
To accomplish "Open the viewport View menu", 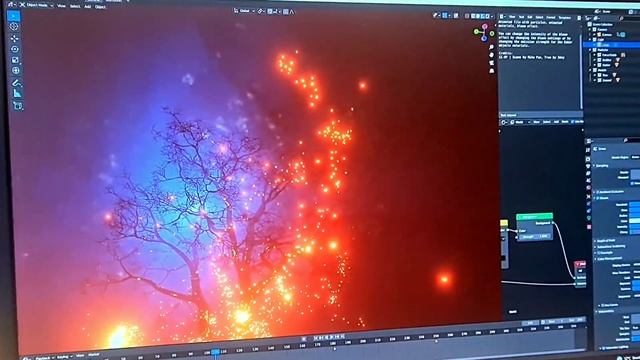I will tap(61, 6).
